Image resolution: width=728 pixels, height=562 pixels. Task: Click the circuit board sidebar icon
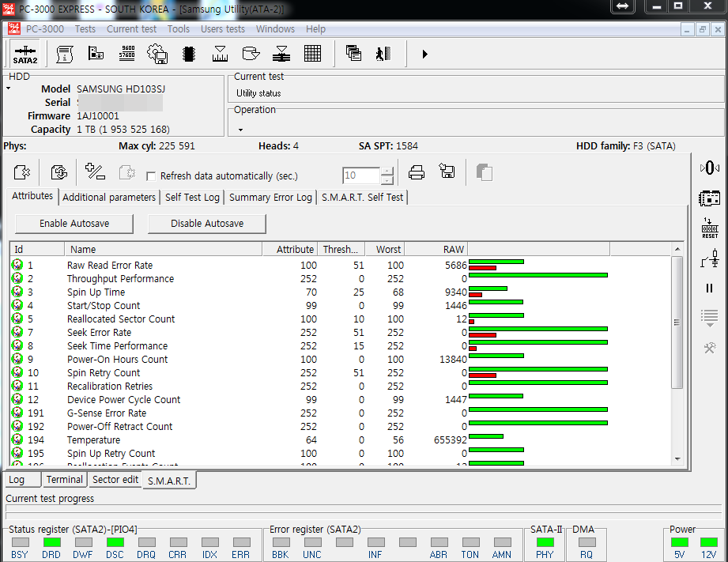(x=710, y=198)
